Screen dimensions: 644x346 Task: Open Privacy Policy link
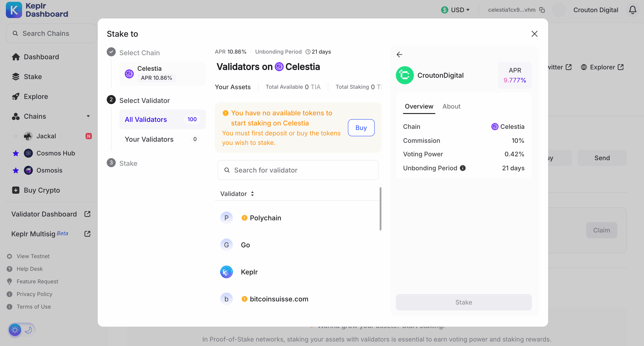point(29,294)
